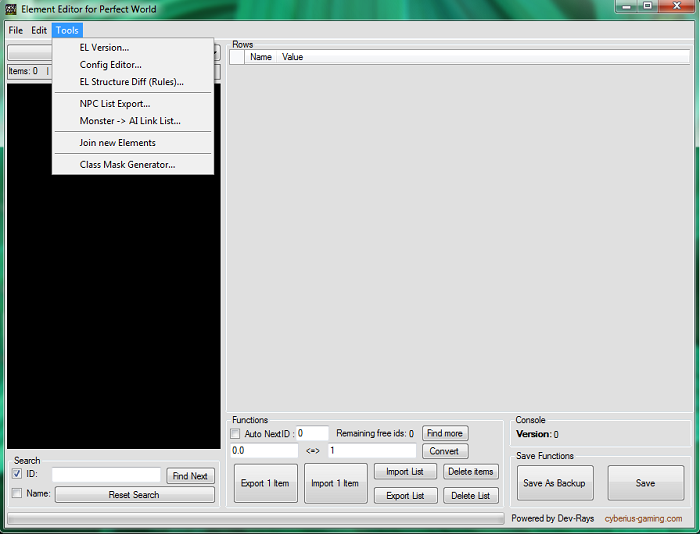The image size is (700, 534).
Task: Enable the Name search checkbox
Action: click(x=17, y=493)
